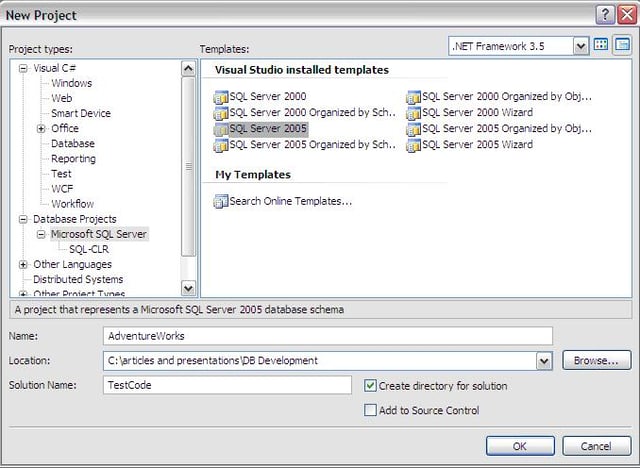640x468 pixels.
Task: Click the dialog Help question mark button
Action: pyautogui.click(x=605, y=15)
